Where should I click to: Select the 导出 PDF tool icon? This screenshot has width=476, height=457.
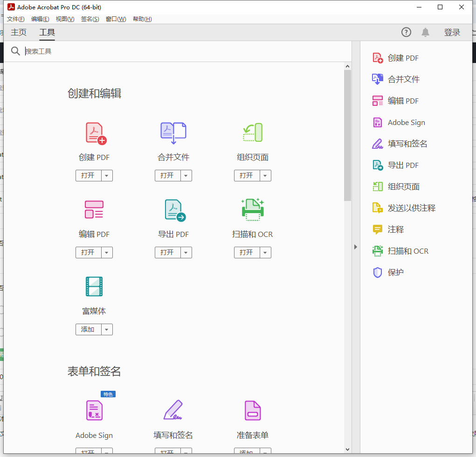point(173,210)
